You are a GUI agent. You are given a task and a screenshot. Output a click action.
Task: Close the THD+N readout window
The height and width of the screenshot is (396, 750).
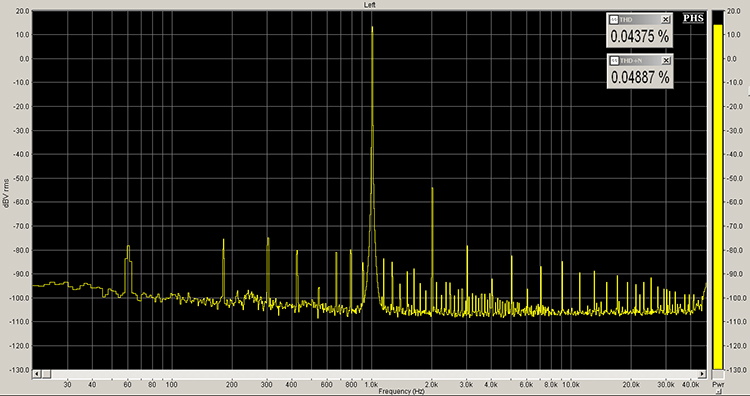coord(666,61)
